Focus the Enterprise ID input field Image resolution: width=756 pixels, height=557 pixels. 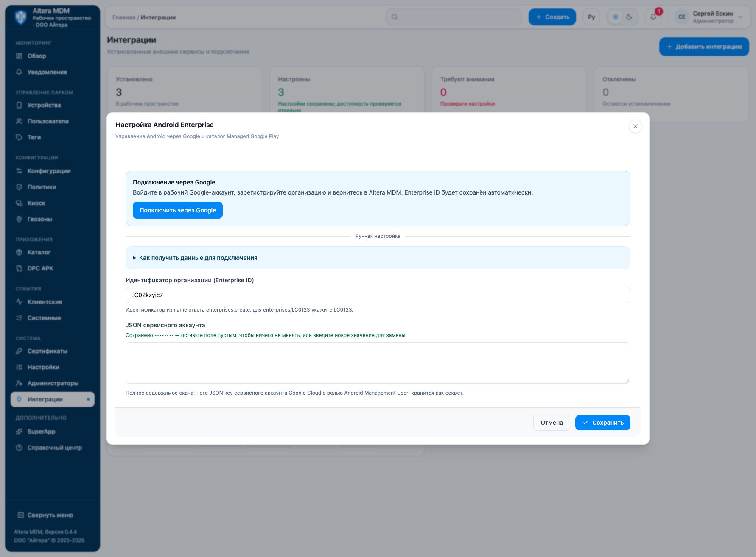coord(378,295)
